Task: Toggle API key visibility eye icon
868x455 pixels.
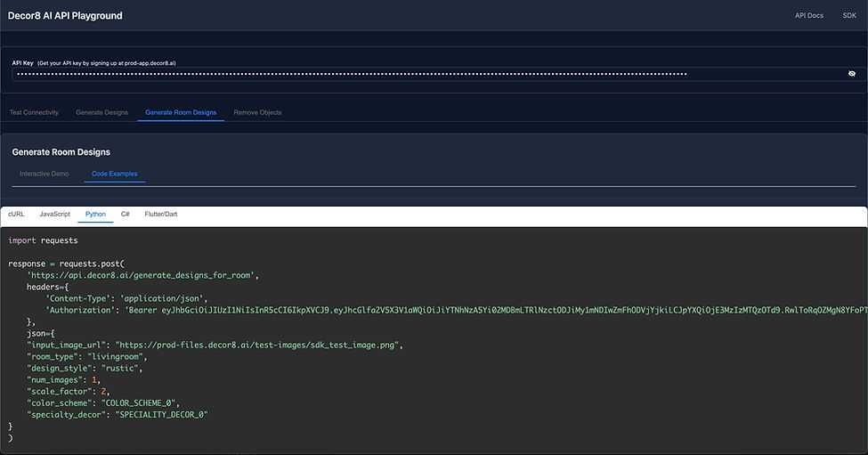Action: (852, 74)
